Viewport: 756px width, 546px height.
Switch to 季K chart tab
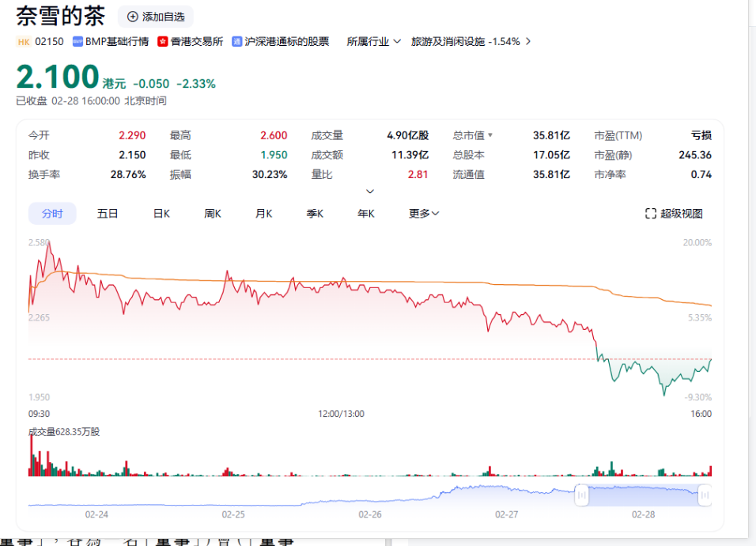[x=315, y=214]
